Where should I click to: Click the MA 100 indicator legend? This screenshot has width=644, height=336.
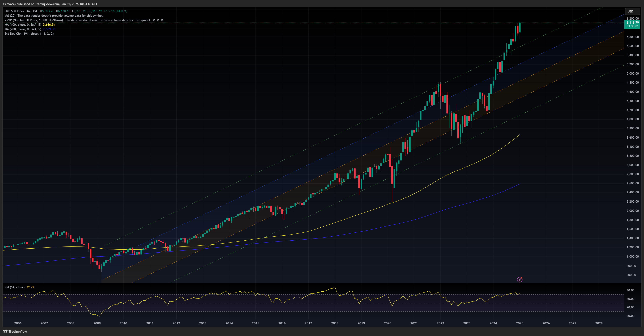(23, 24)
